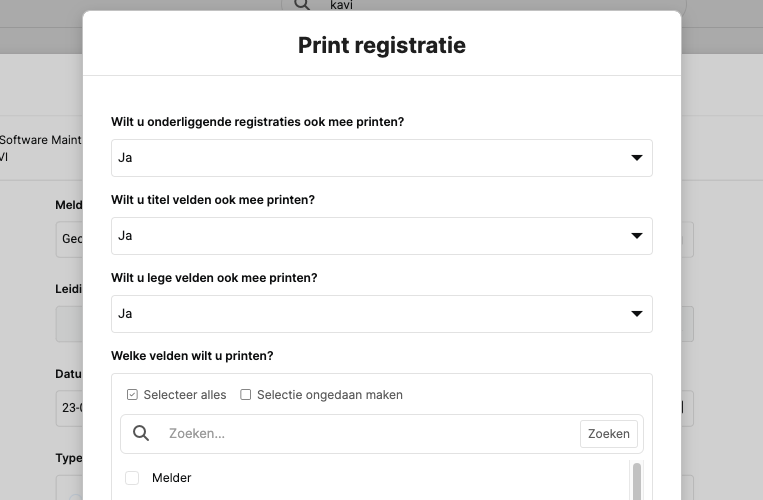The image size is (763, 500).
Task: Click the top search magnifier beside 'kavi'
Action: (x=301, y=5)
